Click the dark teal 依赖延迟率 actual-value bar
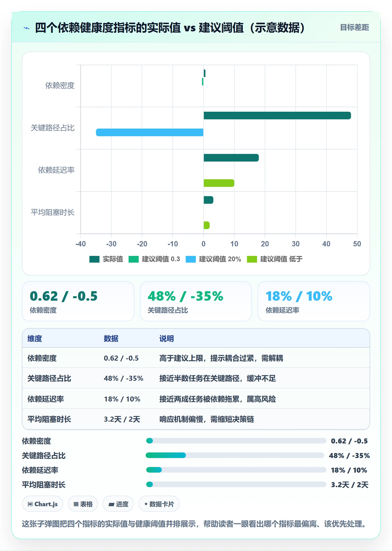The image size is (392, 551). pos(231,158)
